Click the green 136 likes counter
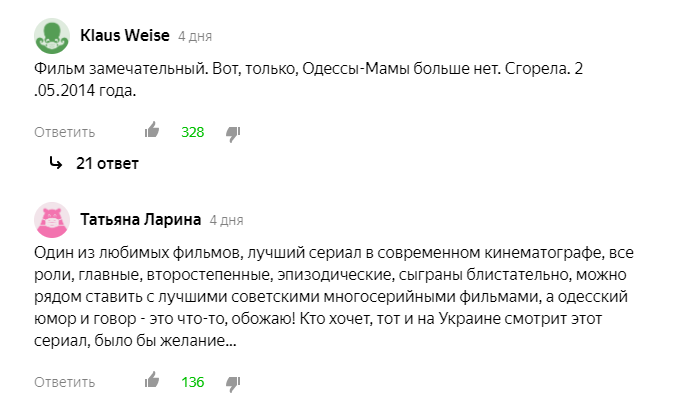The height and width of the screenshot is (396, 692). (193, 382)
